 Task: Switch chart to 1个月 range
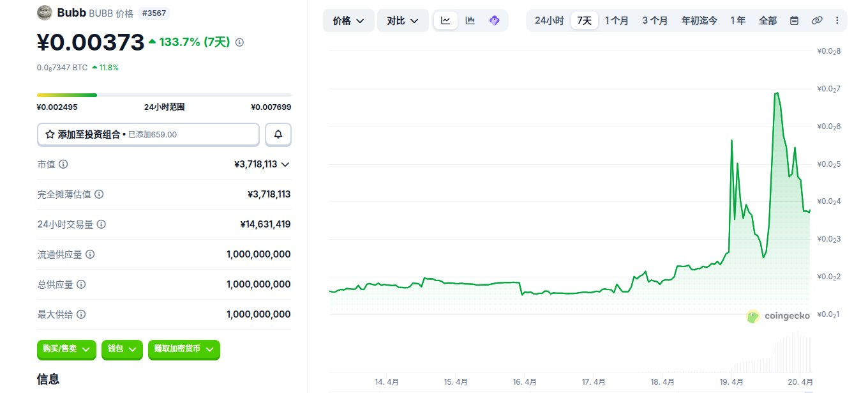point(617,20)
